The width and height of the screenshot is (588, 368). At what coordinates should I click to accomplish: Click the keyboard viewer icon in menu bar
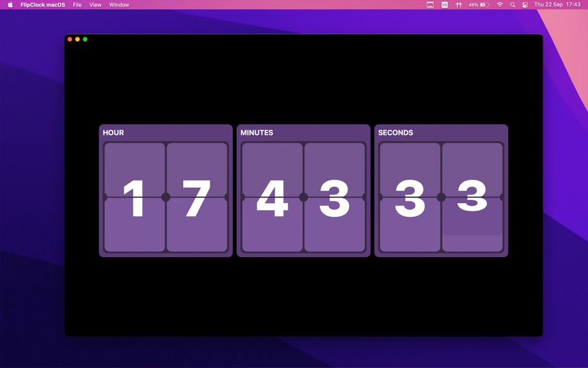pos(430,5)
